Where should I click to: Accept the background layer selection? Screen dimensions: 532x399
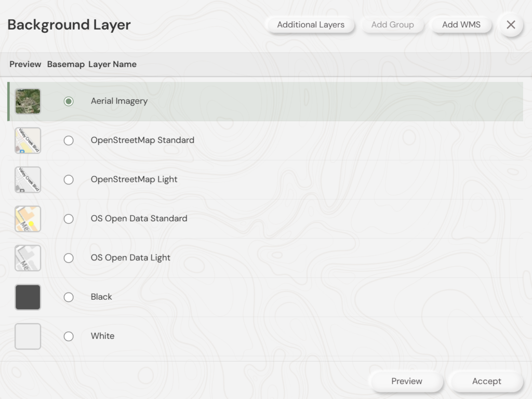click(x=486, y=381)
